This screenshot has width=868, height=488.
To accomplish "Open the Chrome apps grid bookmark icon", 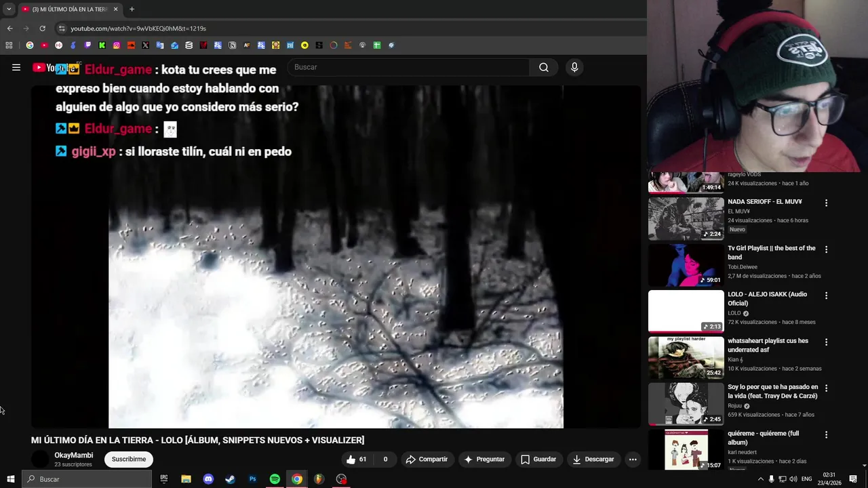I will click(9, 45).
